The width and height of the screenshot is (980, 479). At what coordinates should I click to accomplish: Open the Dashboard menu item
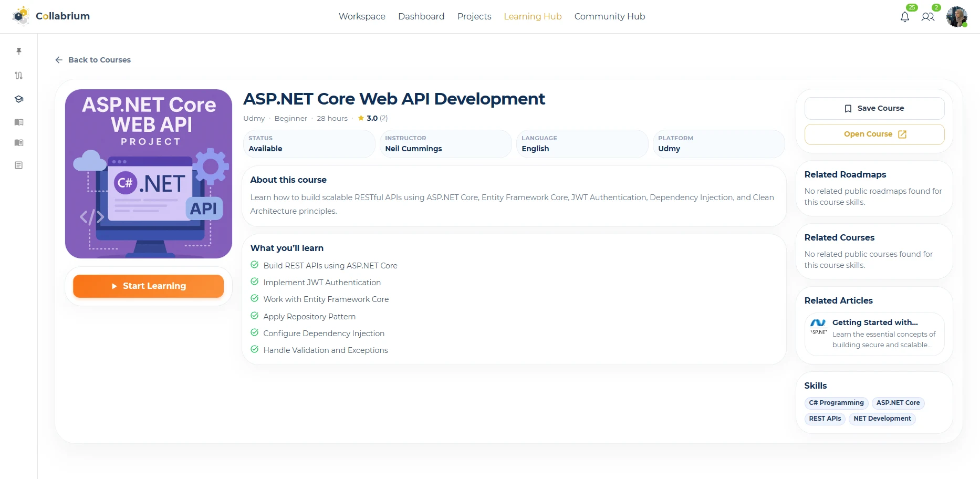tap(421, 16)
